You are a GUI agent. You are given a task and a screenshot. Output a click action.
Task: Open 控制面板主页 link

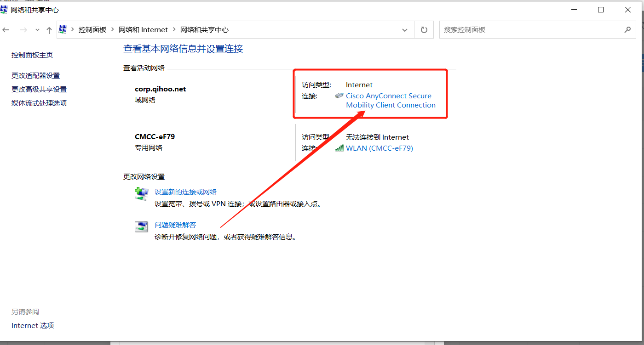pos(32,55)
